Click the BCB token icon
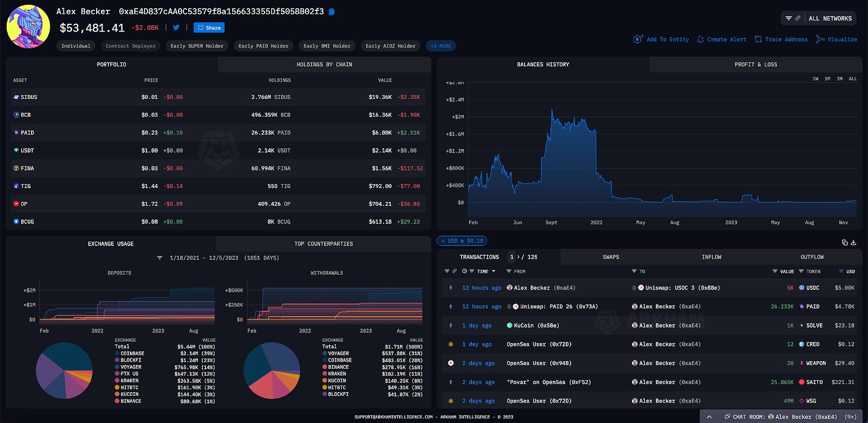Viewport: 868px width, 423px height. coord(16,115)
